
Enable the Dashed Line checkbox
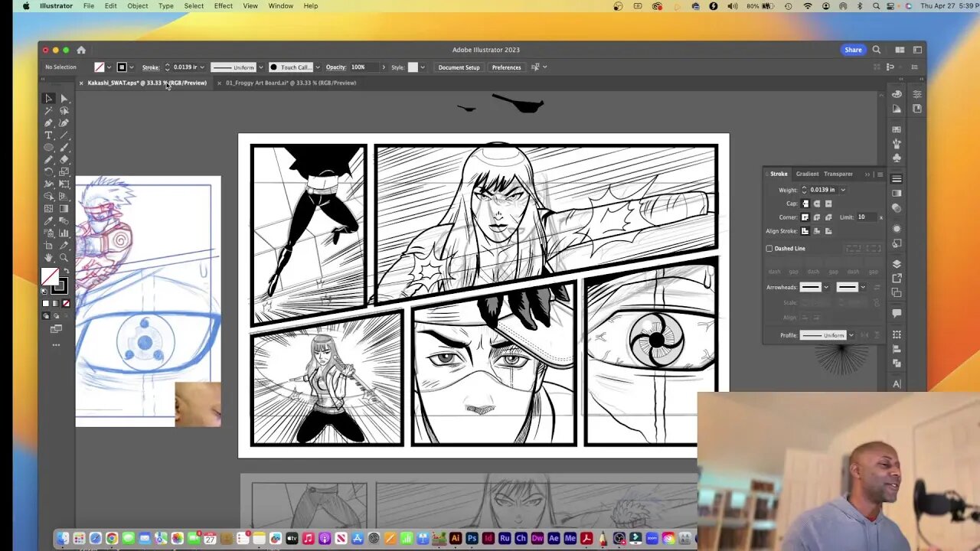[769, 249]
